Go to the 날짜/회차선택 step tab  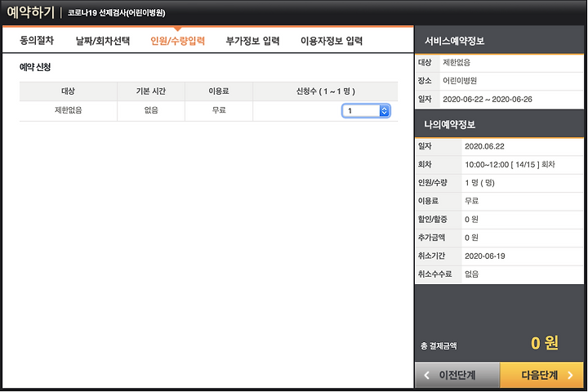pos(103,41)
